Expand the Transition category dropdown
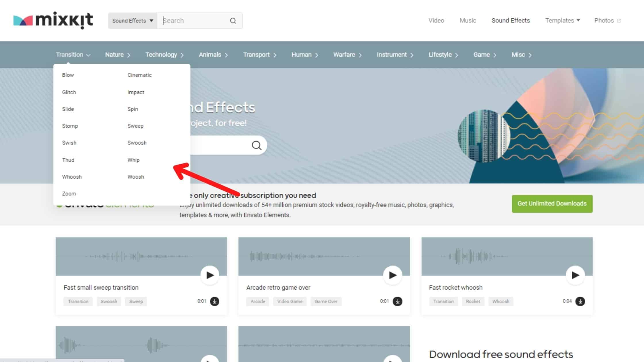Viewport: 644px width, 362px height. [x=72, y=54]
